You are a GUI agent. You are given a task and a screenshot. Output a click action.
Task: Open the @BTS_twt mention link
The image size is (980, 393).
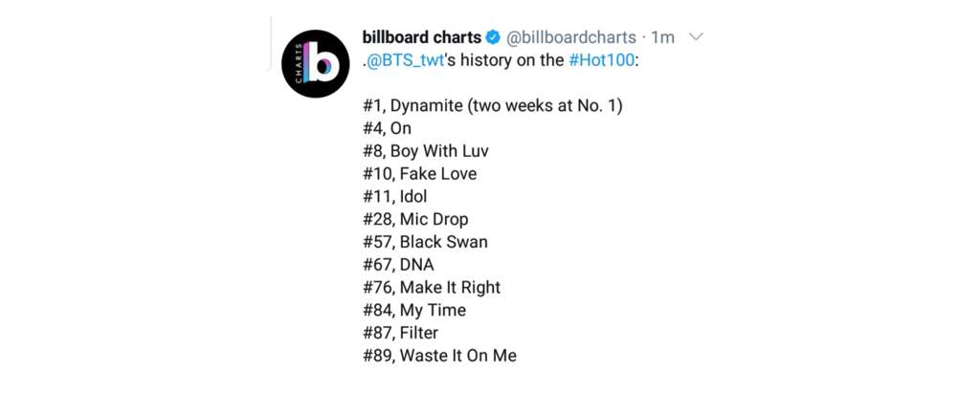[405, 62]
